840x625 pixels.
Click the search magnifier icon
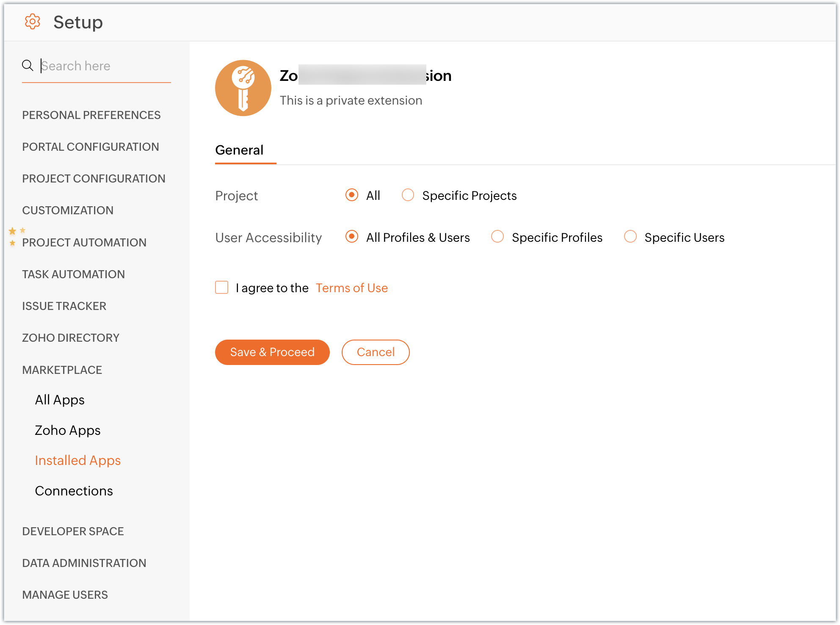[28, 66]
